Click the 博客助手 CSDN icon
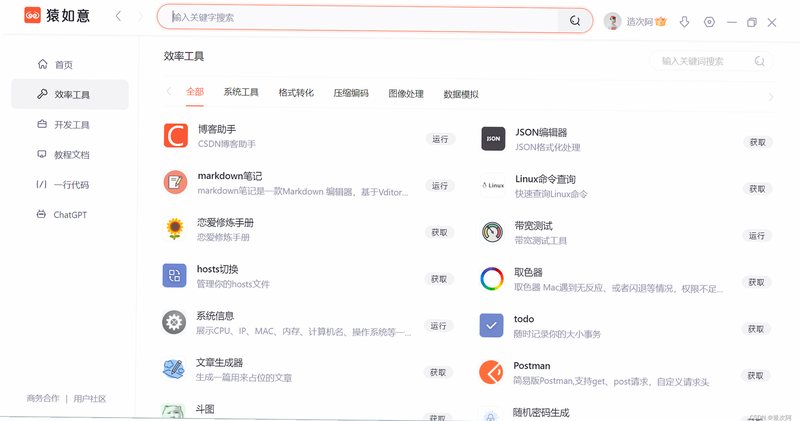The image size is (800, 421). 176,135
